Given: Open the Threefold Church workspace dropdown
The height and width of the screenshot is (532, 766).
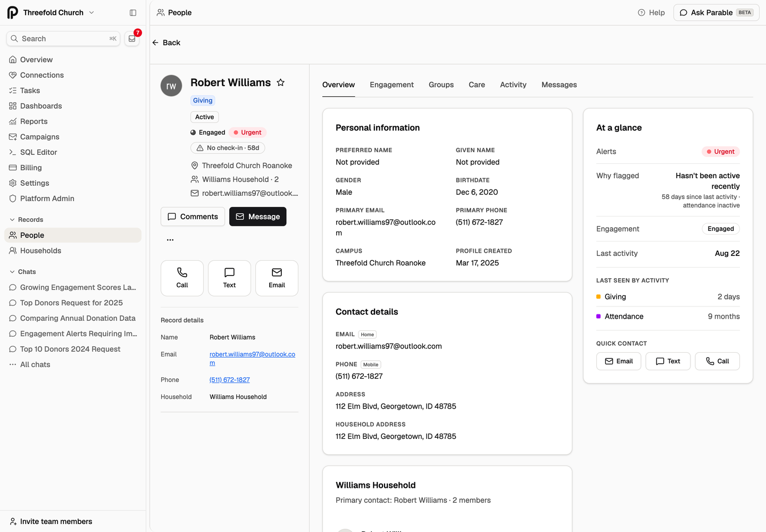Looking at the screenshot, I should [51, 13].
